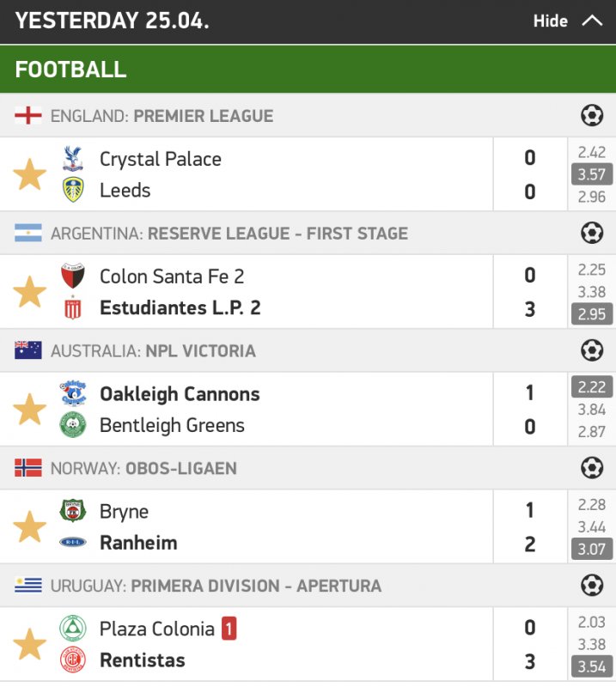Collapse yesterday's matches with Hide chevron
This screenshot has width=616, height=687.
pos(592,21)
